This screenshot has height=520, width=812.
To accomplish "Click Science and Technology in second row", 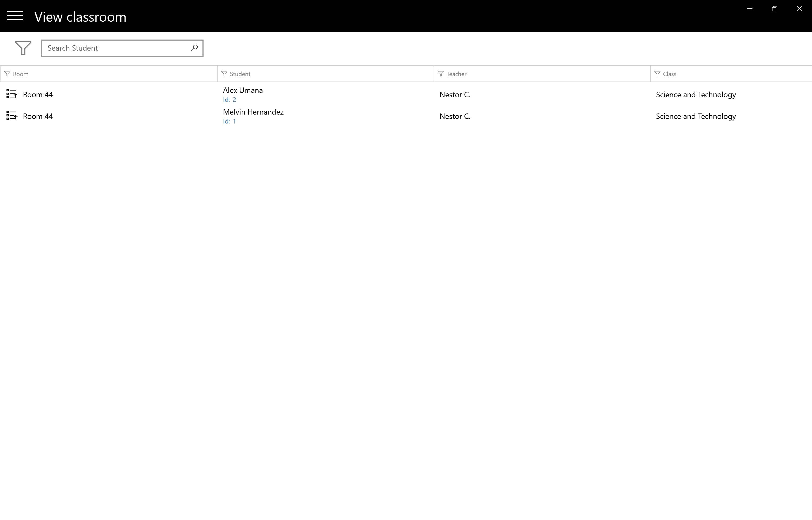I will pyautogui.click(x=696, y=116).
